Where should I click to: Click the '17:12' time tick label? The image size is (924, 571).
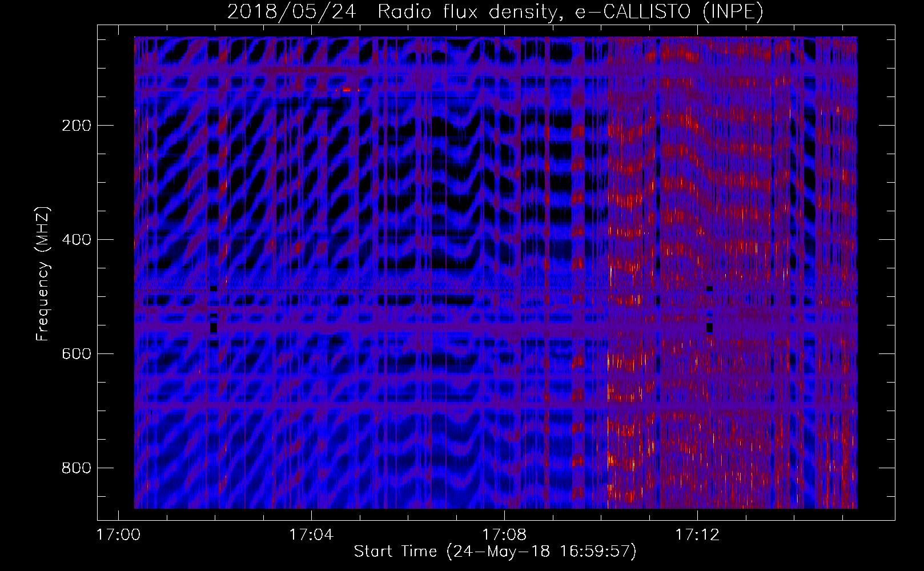[697, 535]
